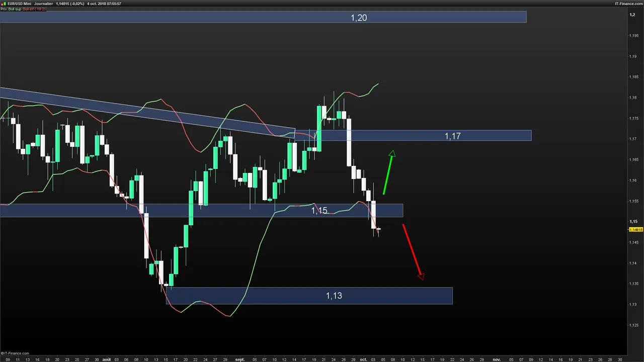Screen dimensions: 644x362
Task: Click the 1,14815 (-0,02%) quote in header
Action: (x=70, y=4)
